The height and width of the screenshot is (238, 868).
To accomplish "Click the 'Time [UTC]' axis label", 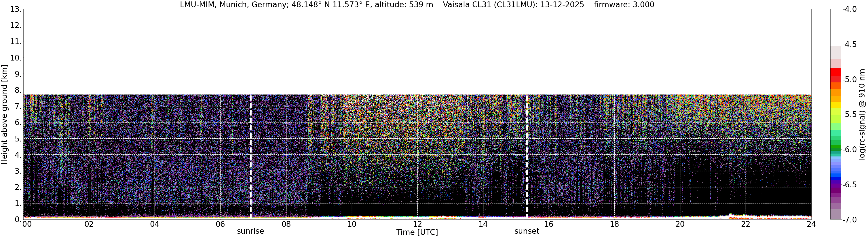I will 417,232.
